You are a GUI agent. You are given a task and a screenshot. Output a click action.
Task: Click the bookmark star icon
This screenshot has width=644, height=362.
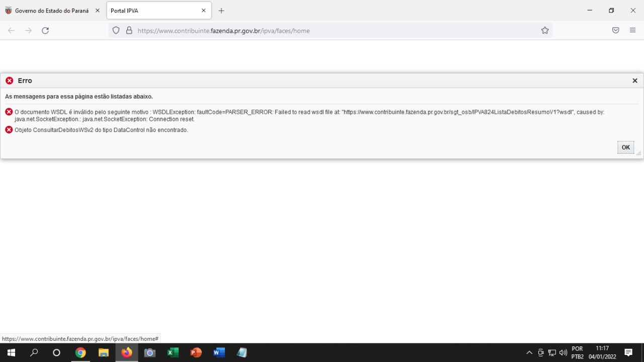(545, 30)
